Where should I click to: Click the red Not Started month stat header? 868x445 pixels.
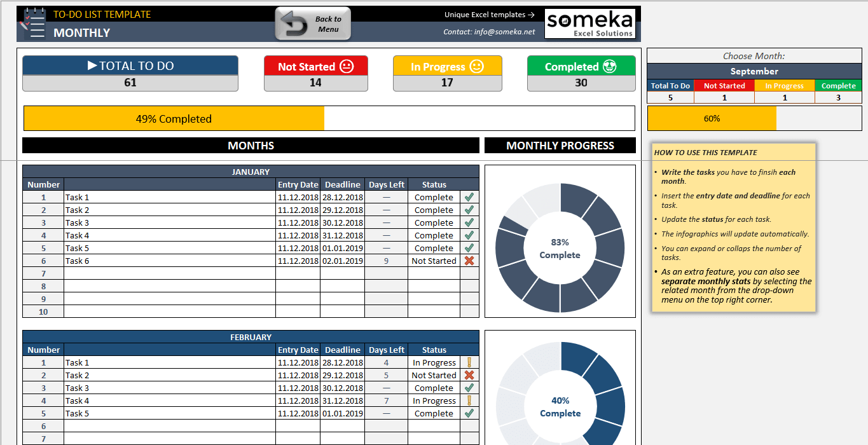[x=724, y=86]
